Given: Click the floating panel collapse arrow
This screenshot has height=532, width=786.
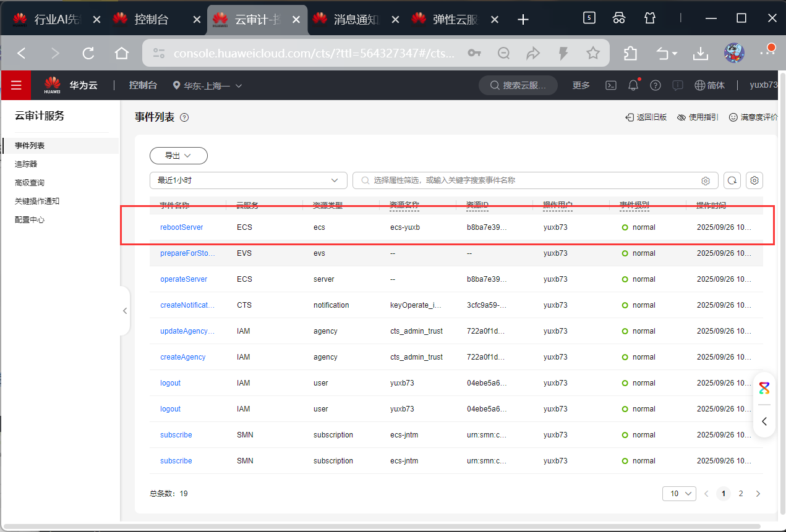Looking at the screenshot, I should pos(764,421).
